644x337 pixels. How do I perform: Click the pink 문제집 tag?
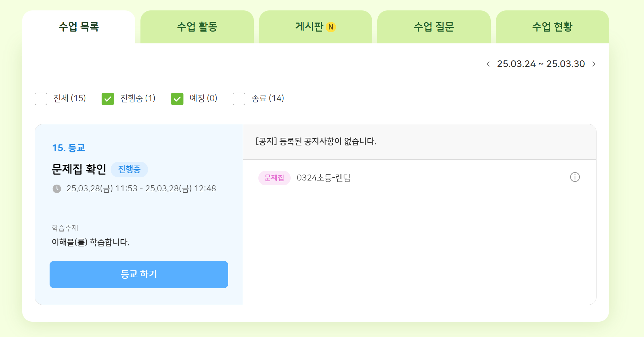coord(274,178)
